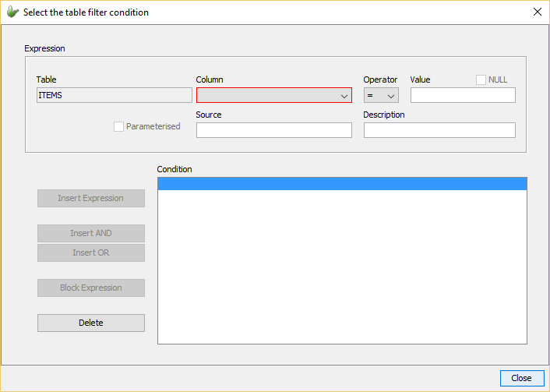
Task: Focus the Source text field
Action: (x=273, y=130)
